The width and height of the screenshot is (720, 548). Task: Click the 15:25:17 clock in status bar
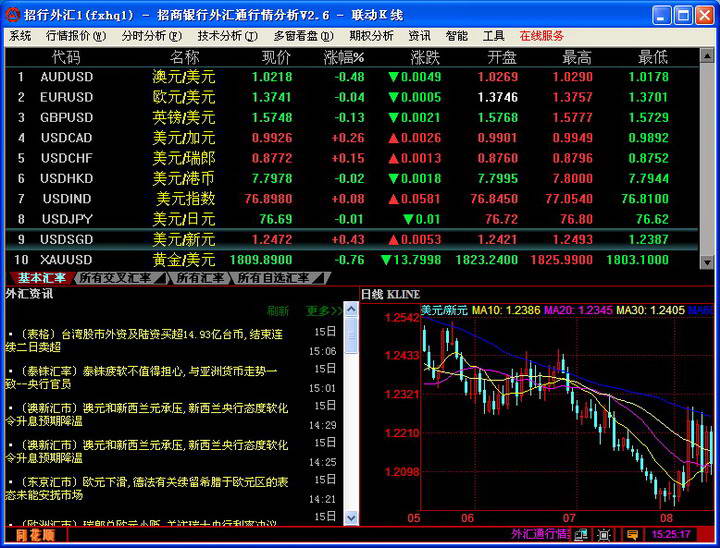pos(671,534)
